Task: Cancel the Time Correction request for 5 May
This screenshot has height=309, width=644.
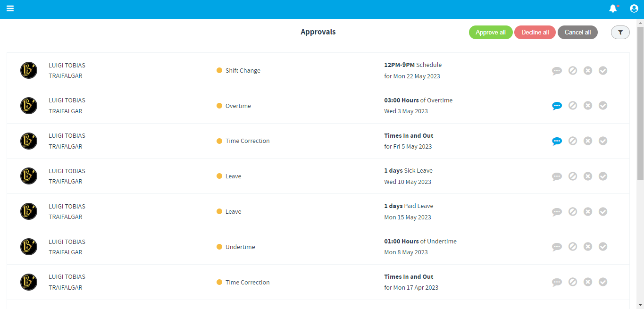Action: pos(573,141)
